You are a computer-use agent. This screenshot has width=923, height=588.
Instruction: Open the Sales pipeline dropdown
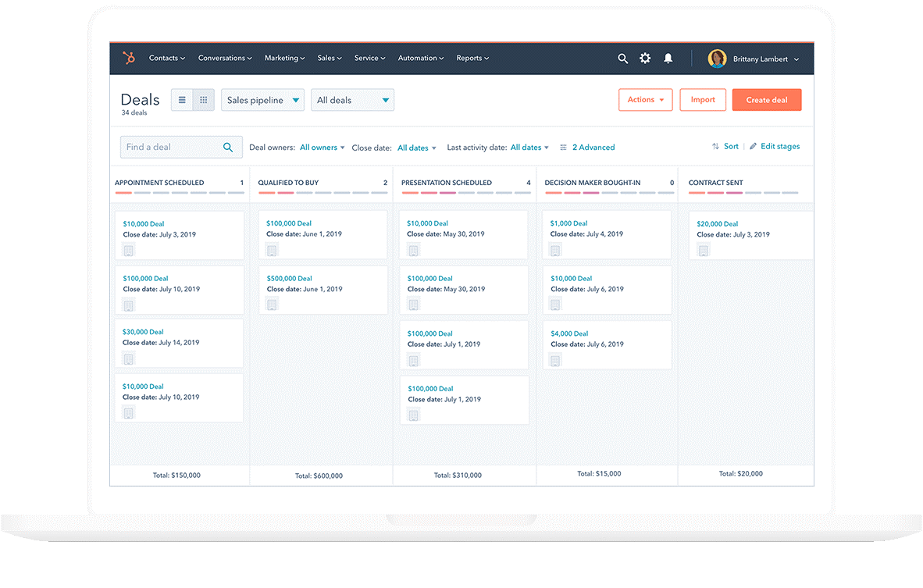(x=262, y=100)
